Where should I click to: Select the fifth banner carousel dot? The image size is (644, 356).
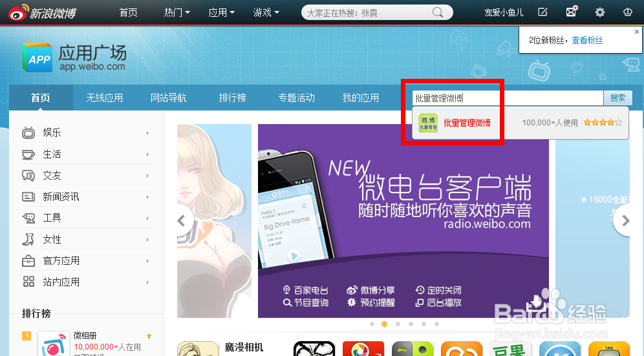coord(424,324)
